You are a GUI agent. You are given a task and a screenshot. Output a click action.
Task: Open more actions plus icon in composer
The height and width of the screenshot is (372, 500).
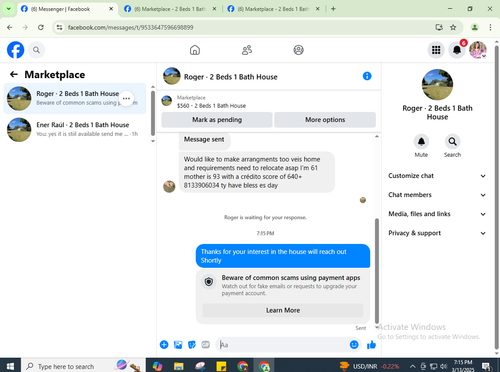pos(164,345)
